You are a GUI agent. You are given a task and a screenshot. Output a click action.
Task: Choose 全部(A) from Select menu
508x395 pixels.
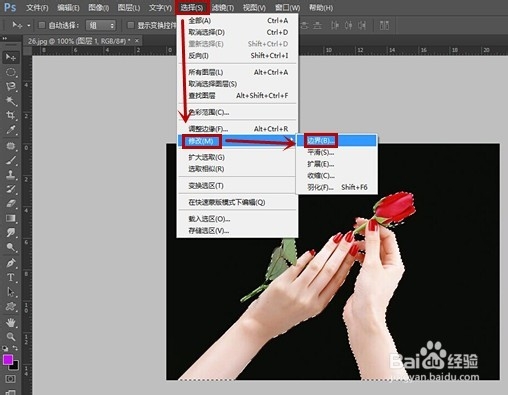(238, 21)
